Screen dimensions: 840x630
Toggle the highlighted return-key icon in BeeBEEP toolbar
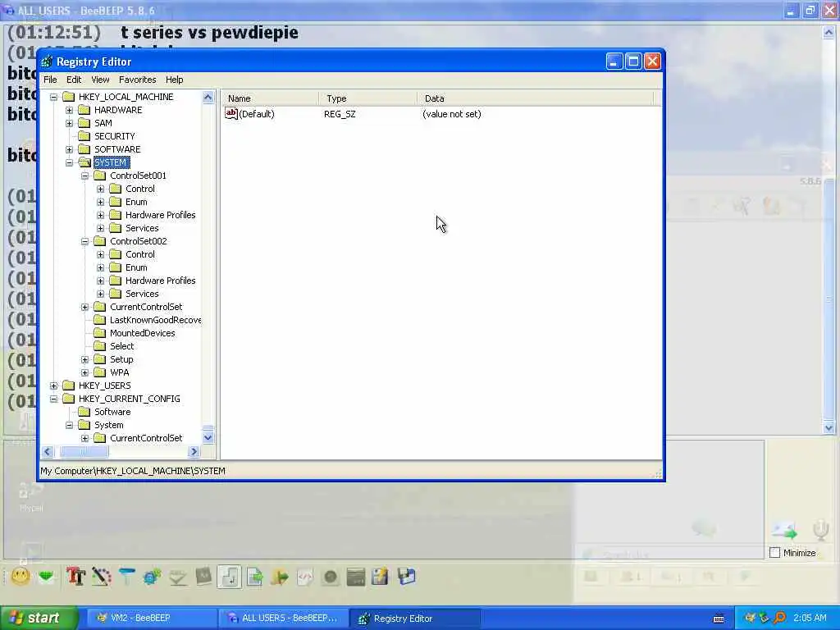230,577
